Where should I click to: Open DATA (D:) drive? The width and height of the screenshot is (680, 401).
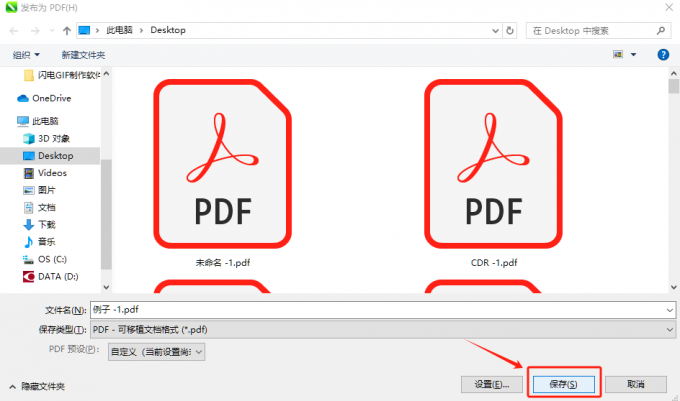click(51, 277)
